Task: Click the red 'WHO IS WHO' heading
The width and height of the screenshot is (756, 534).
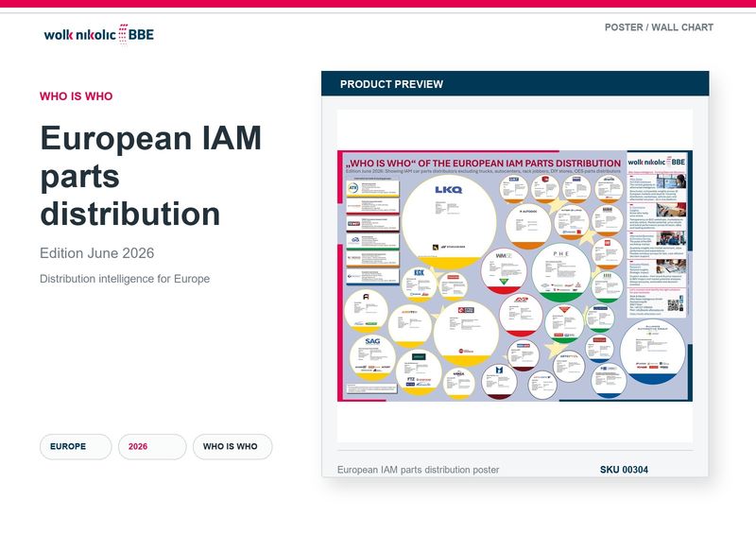Action: pyautogui.click(x=77, y=96)
